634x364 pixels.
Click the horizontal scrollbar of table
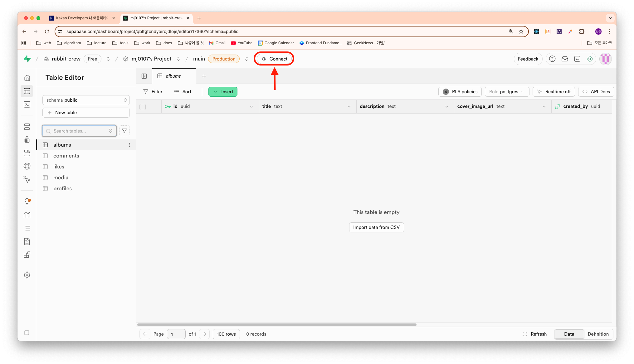coord(276,325)
